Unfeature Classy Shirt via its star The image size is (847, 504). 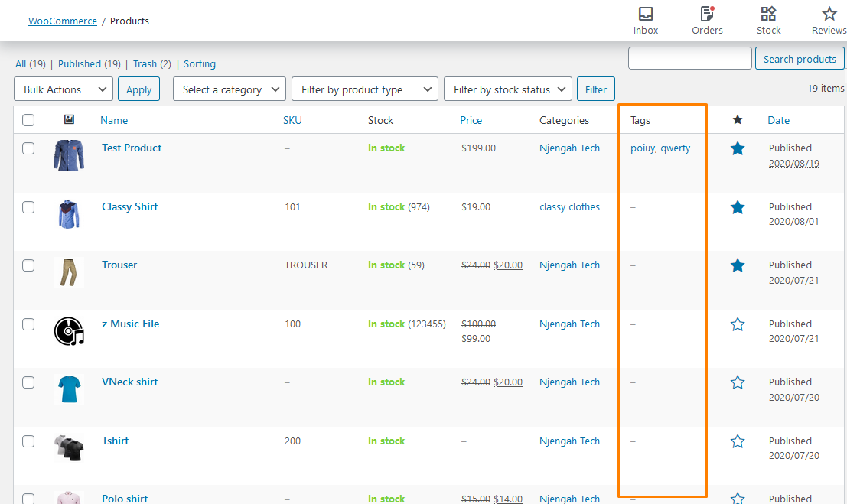point(738,207)
